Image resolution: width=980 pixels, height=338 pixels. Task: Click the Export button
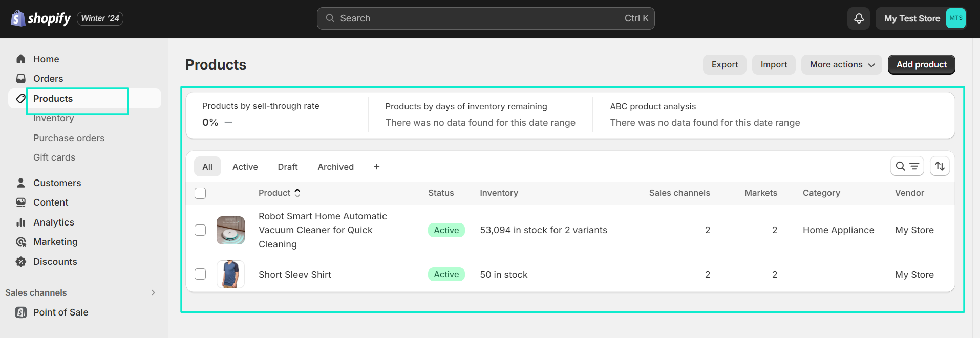725,64
